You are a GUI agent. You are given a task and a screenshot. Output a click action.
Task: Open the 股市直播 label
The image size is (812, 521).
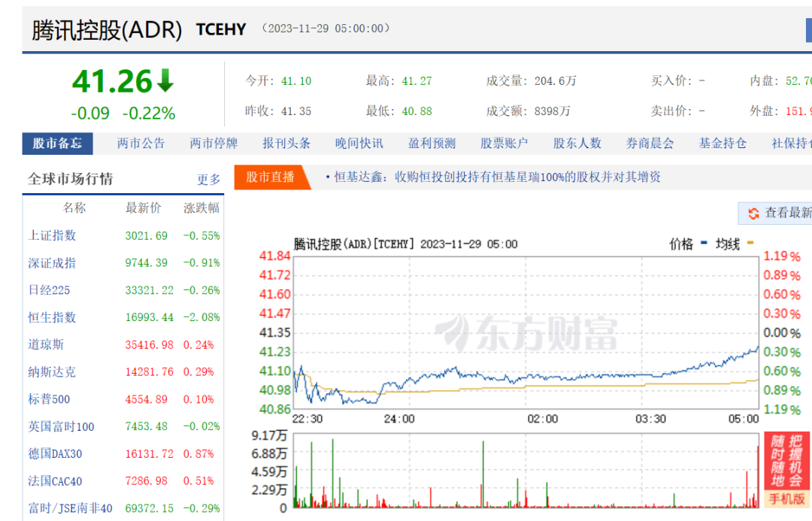(x=271, y=177)
